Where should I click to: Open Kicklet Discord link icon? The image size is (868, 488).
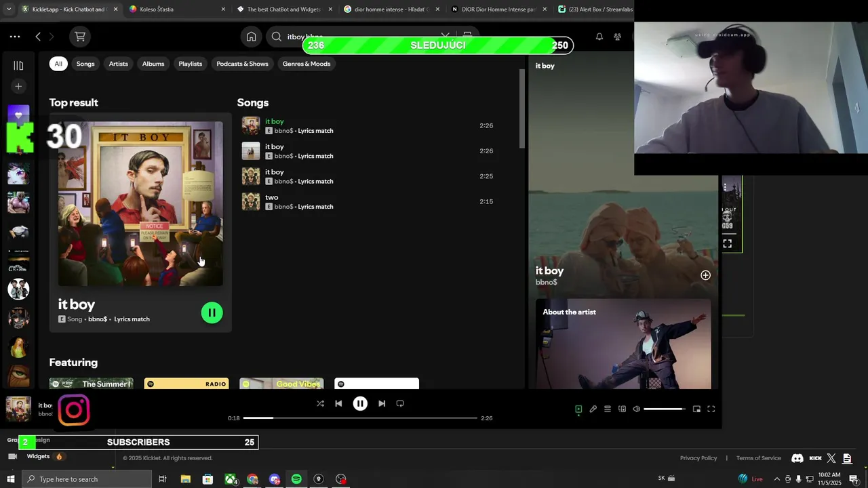pos(797,458)
